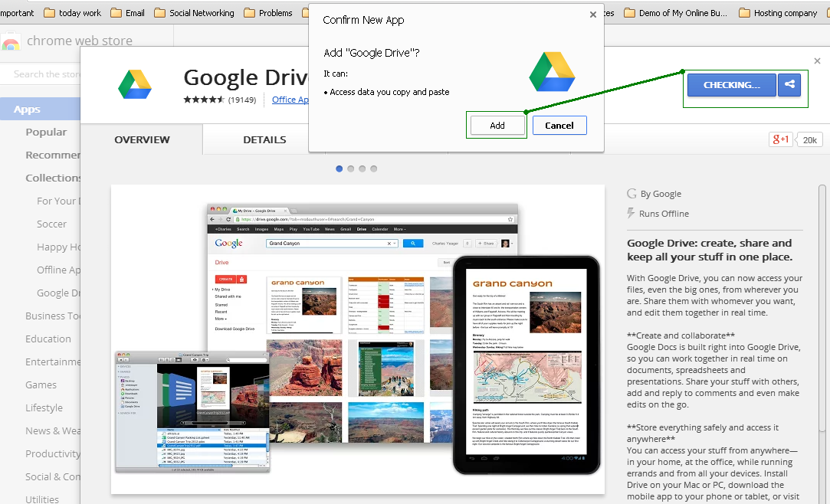
Task: Select the second screenshot carousel dot
Action: tap(350, 169)
